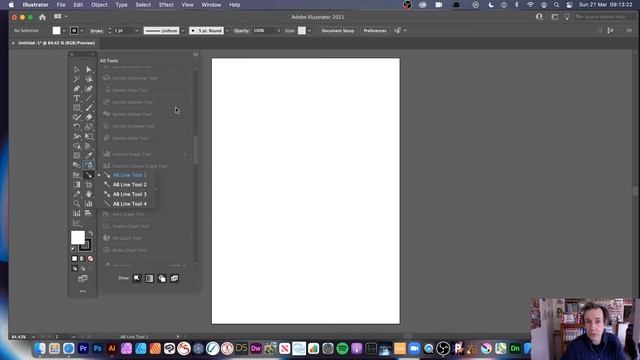Select the Type tool

point(77,98)
